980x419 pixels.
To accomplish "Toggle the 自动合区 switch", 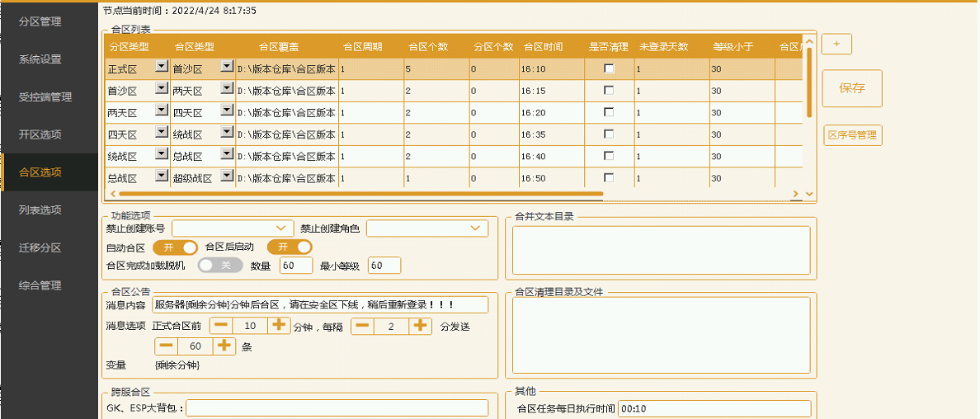I will [175, 247].
